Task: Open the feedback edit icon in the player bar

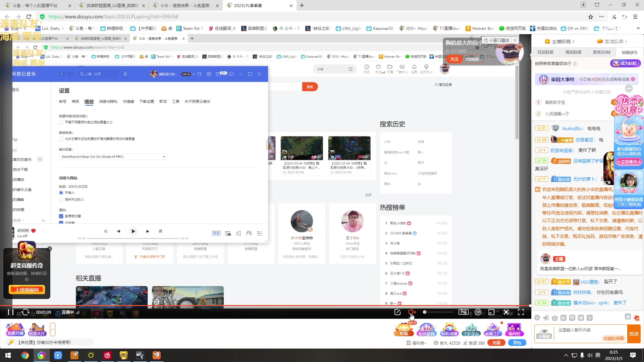Action: pyautogui.click(x=397, y=312)
